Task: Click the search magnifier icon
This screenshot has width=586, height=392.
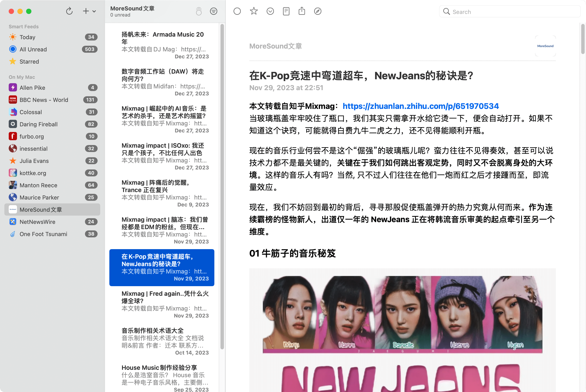Action: pyautogui.click(x=446, y=12)
